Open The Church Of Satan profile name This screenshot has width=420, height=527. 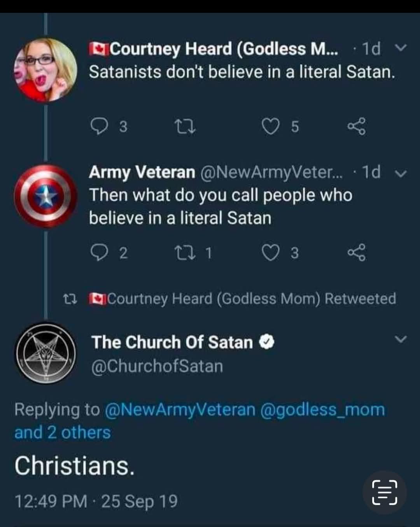[x=172, y=342]
